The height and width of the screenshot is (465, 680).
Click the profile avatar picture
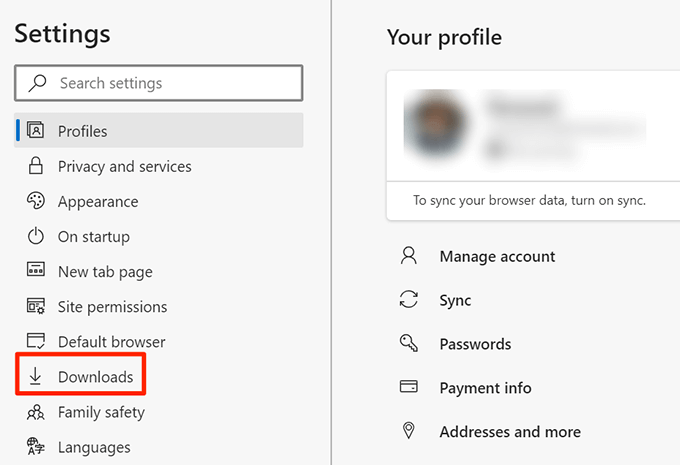(x=431, y=127)
